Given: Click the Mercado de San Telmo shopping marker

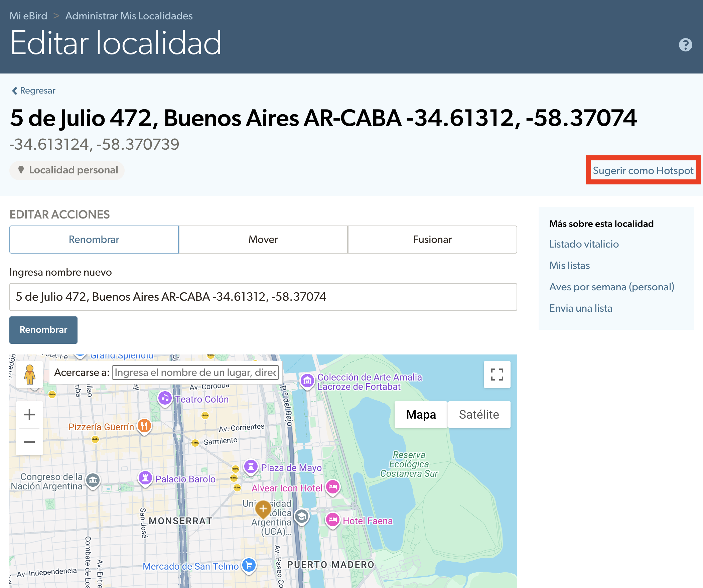Looking at the screenshot, I should [x=249, y=566].
